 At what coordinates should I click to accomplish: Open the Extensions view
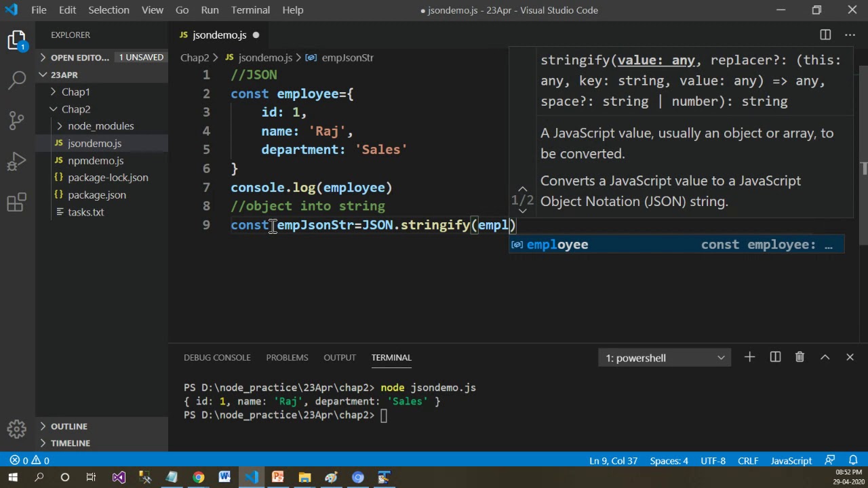point(17,202)
